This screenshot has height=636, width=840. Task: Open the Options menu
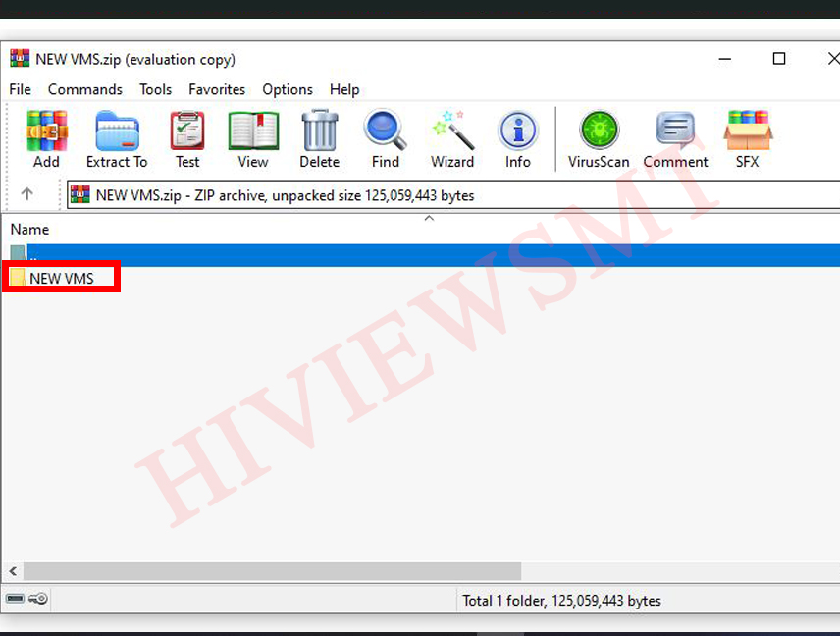(x=288, y=89)
